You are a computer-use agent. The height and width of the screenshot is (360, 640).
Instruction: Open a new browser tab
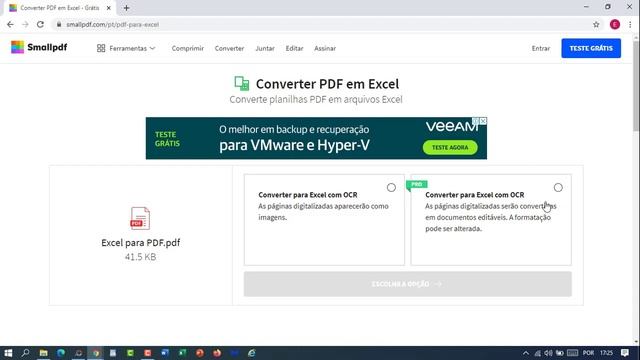[127, 8]
